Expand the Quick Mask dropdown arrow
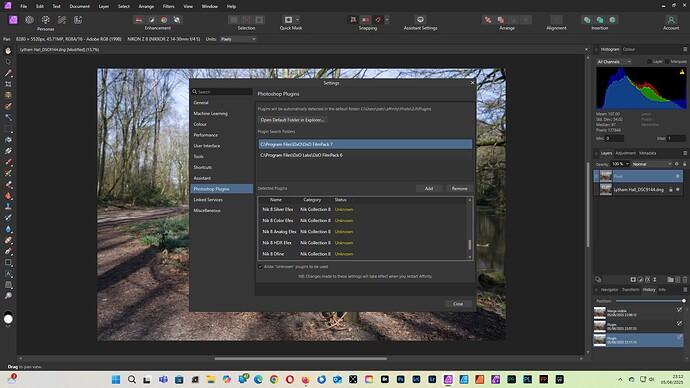 point(297,20)
